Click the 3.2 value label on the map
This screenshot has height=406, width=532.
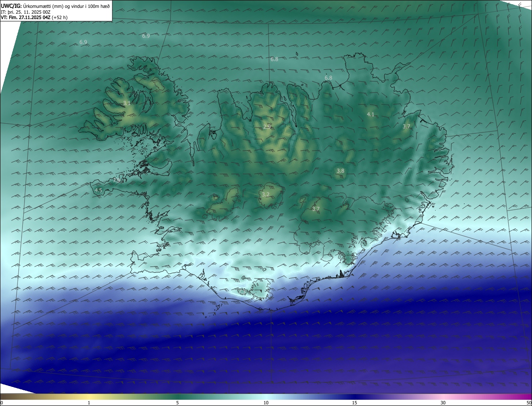pos(266,194)
